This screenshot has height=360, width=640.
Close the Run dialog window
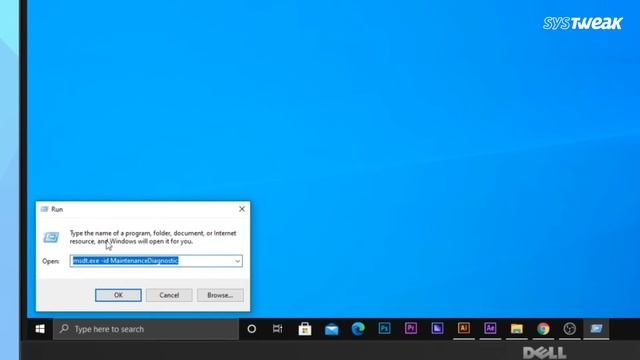[x=242, y=209]
